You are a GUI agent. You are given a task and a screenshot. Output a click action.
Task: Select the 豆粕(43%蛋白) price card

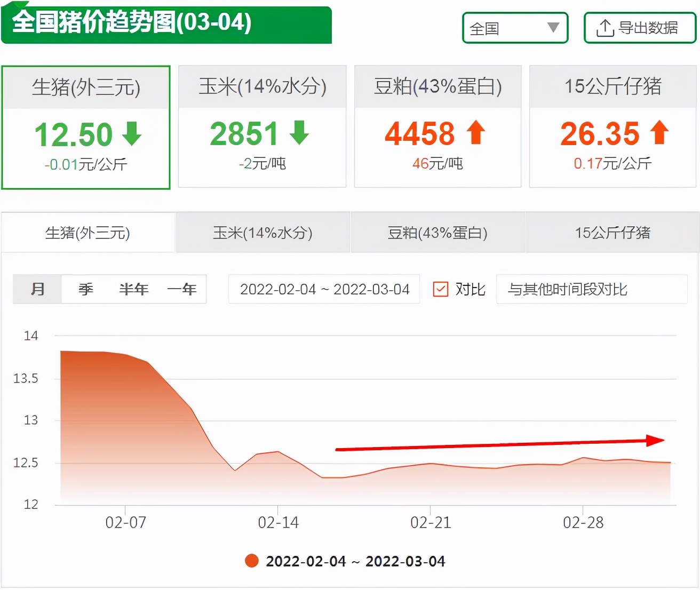pyautogui.click(x=437, y=126)
